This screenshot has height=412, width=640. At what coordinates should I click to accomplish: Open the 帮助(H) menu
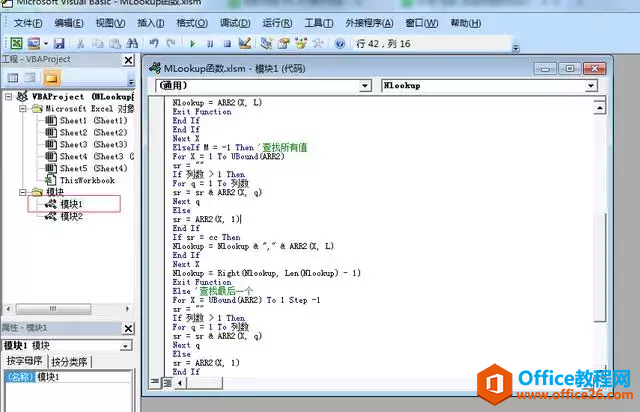point(466,23)
